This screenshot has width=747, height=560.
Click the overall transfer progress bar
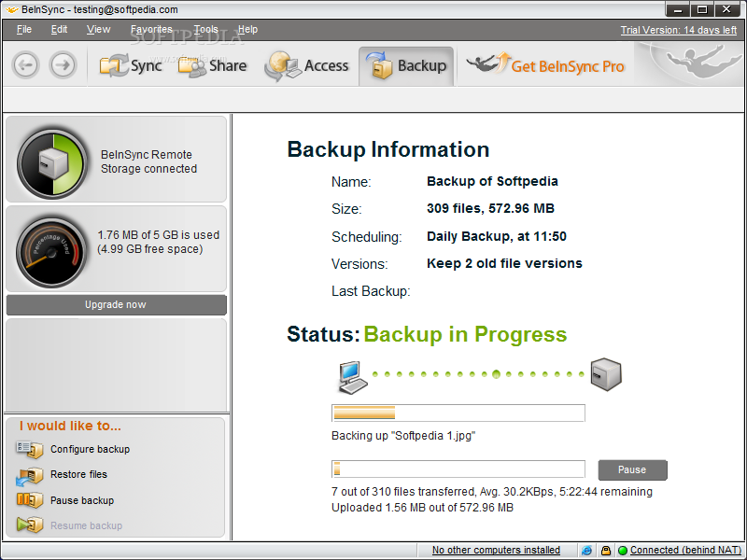coord(458,469)
